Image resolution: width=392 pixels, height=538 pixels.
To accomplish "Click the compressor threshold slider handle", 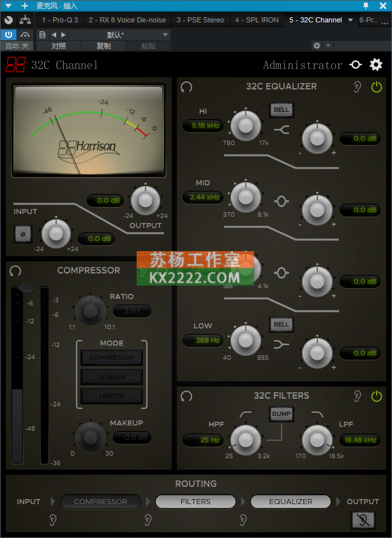I will [x=26, y=288].
